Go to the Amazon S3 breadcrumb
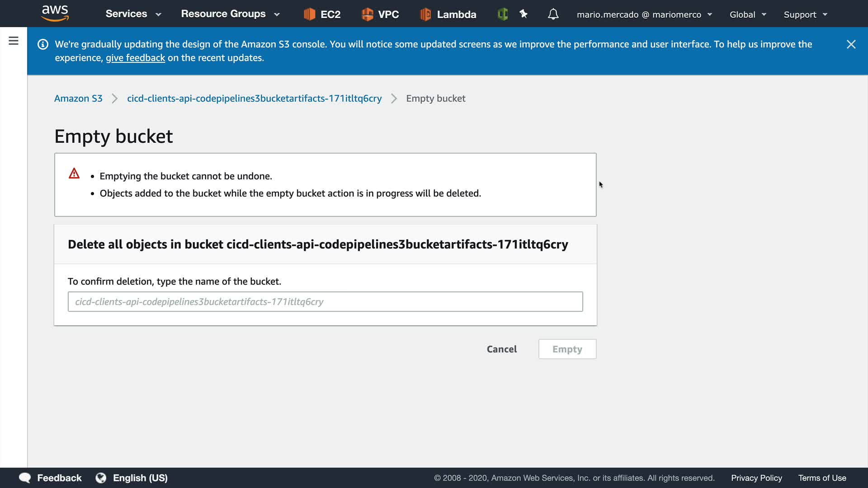 coord(78,99)
